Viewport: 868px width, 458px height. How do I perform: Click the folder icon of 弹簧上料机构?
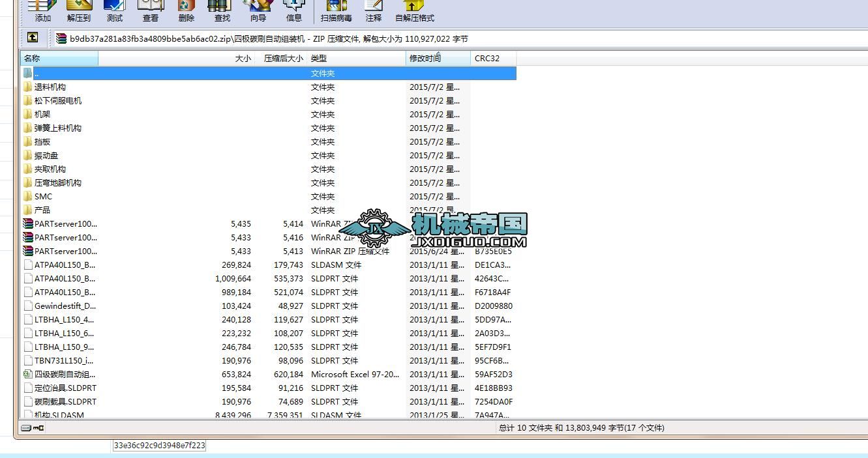(27, 128)
